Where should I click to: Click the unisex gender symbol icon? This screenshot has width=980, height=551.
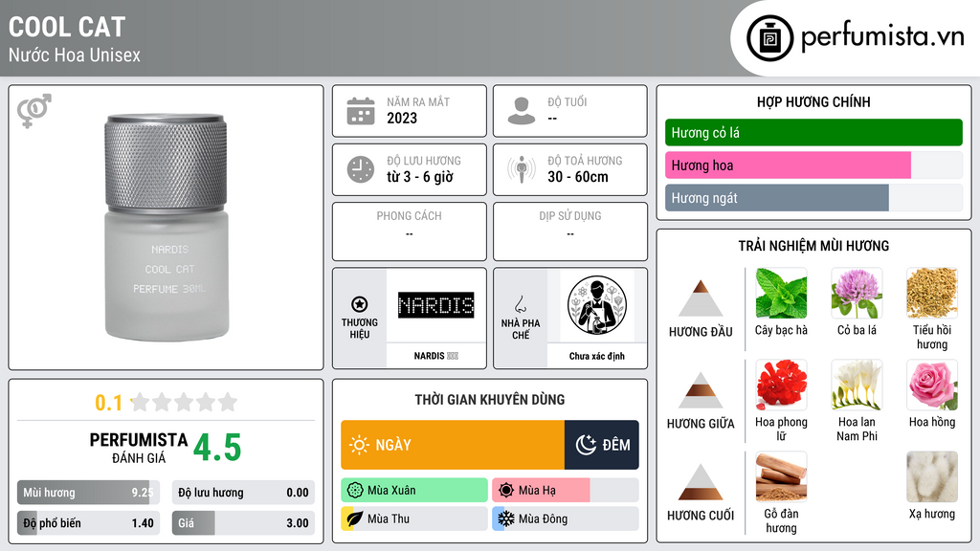(34, 110)
